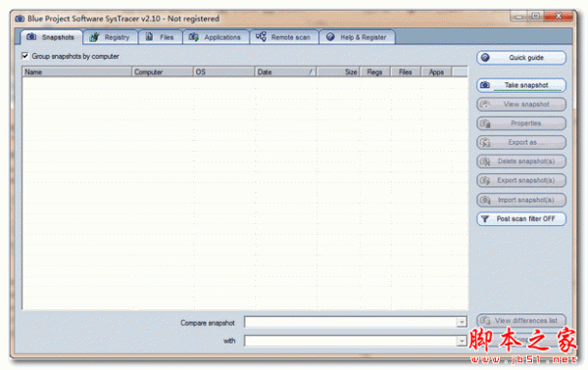The height and width of the screenshot is (370, 588).
Task: Click the SysTracer camera icon in title bar
Action: pos(20,19)
